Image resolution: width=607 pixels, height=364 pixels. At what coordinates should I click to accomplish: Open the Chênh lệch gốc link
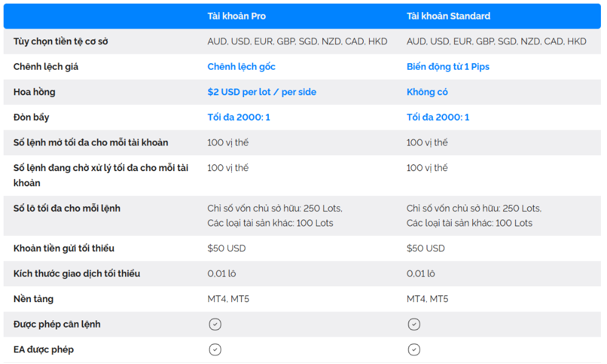pos(242,67)
